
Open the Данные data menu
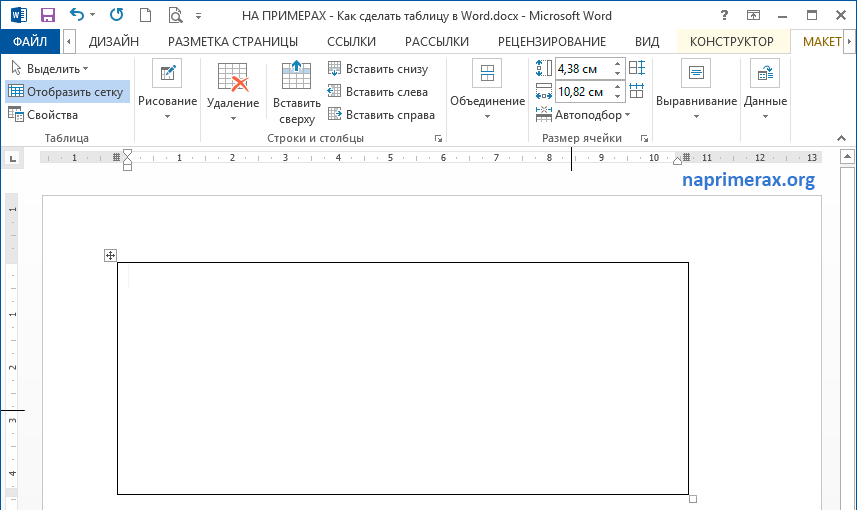tap(765, 89)
